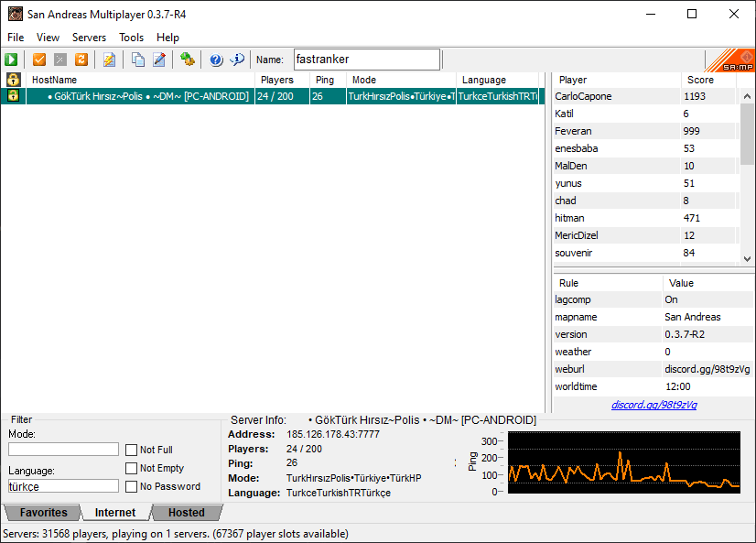
Task: Click the orange Refresh Server icon
Action: pos(81,60)
